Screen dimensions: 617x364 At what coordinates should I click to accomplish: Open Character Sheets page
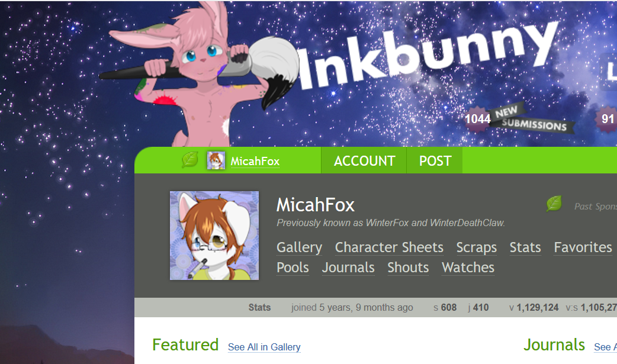[x=389, y=247]
